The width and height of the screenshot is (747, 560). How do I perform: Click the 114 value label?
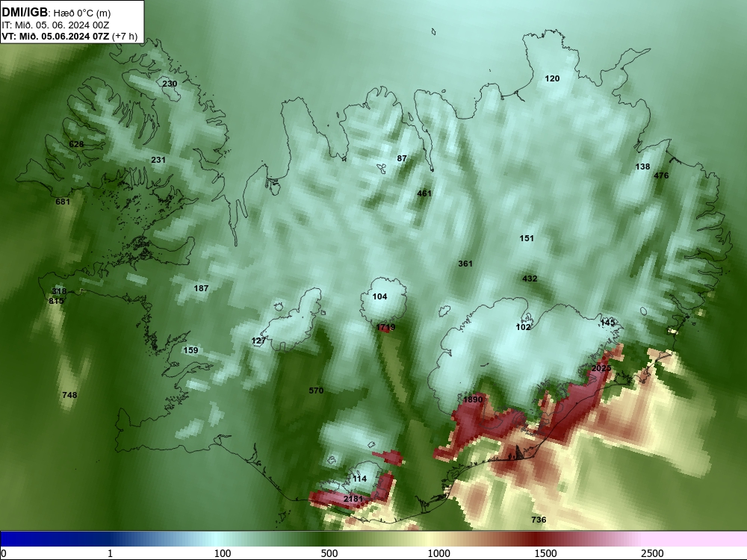(360, 479)
